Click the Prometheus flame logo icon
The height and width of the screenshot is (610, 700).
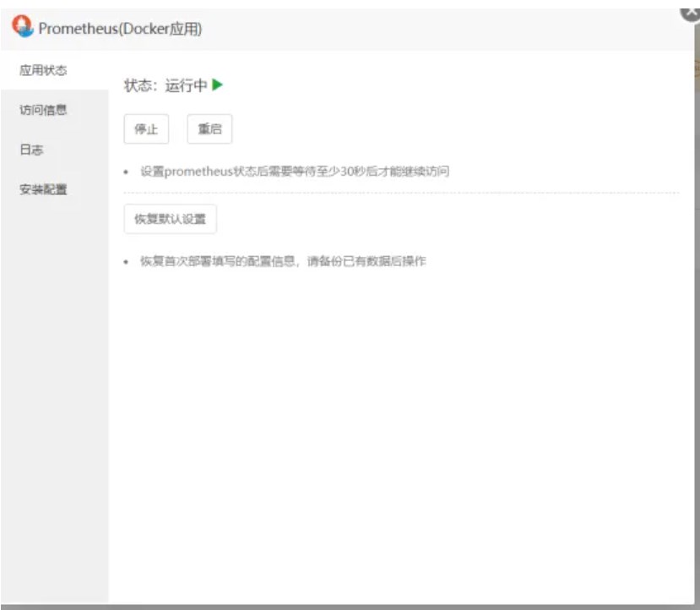pyautogui.click(x=22, y=27)
